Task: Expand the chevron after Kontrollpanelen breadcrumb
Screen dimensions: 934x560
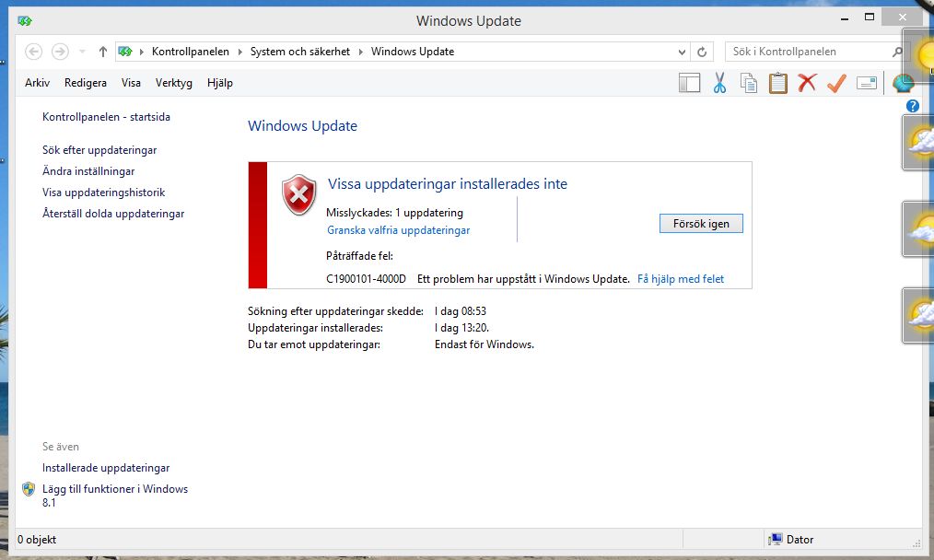Action: (240, 52)
